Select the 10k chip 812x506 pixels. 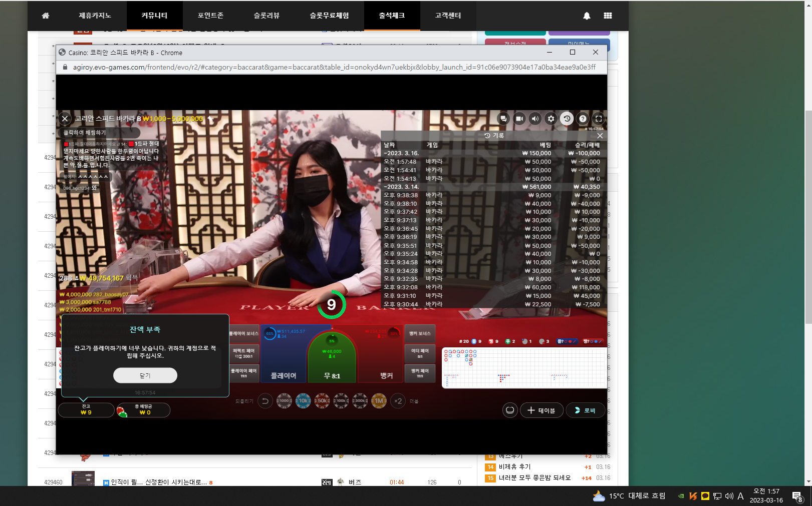point(303,401)
